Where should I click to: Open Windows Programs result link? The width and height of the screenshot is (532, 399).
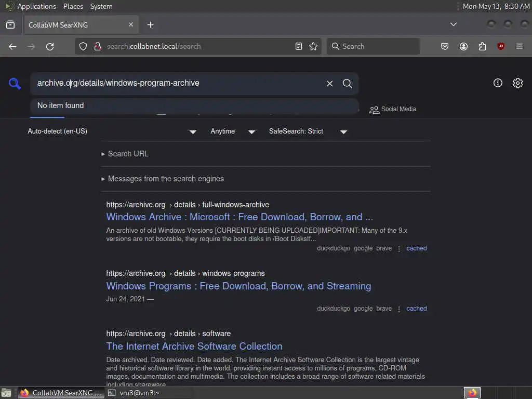point(238,286)
